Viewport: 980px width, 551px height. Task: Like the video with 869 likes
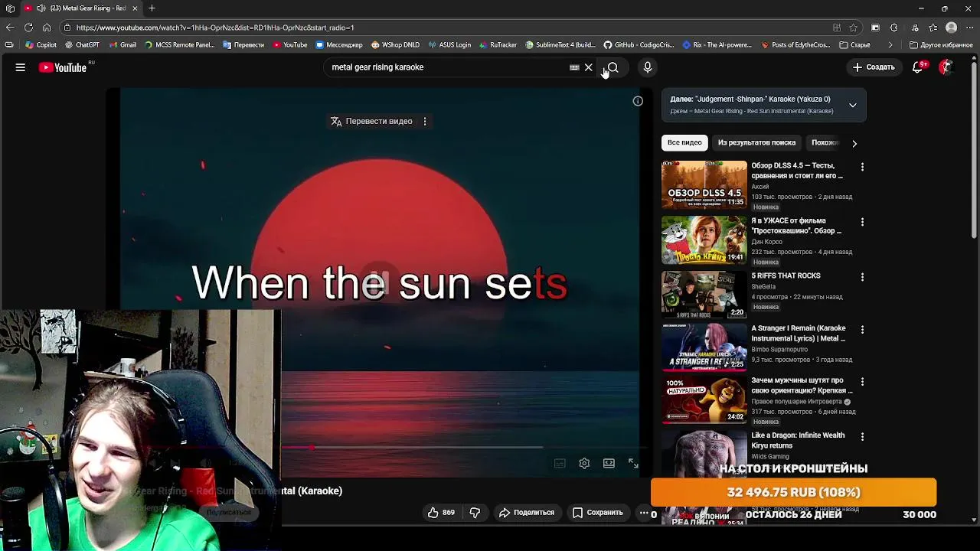441,513
